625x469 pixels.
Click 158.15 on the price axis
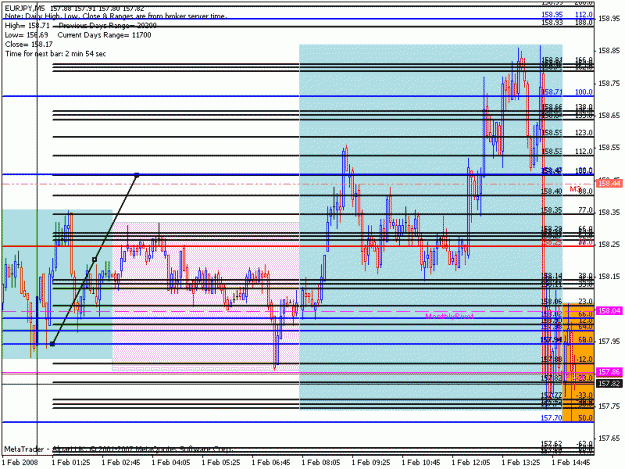tap(609, 276)
